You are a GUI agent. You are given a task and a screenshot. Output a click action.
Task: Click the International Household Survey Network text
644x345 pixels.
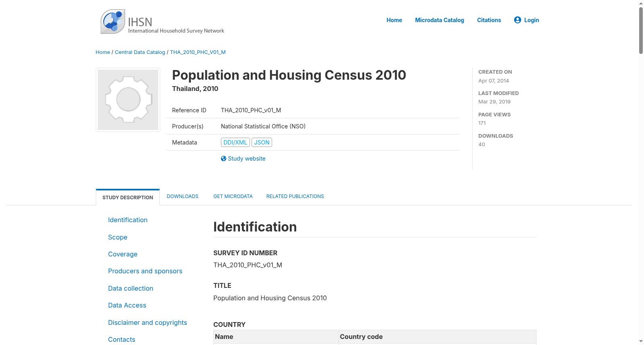pyautogui.click(x=176, y=31)
